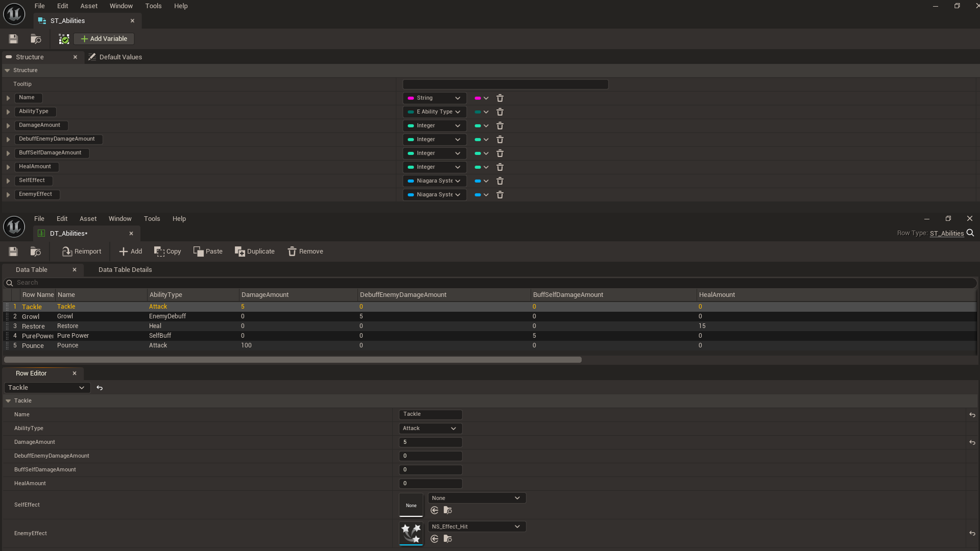Image resolution: width=980 pixels, height=551 pixels.
Task: Open the Tackle row selector dropdown
Action: point(47,388)
